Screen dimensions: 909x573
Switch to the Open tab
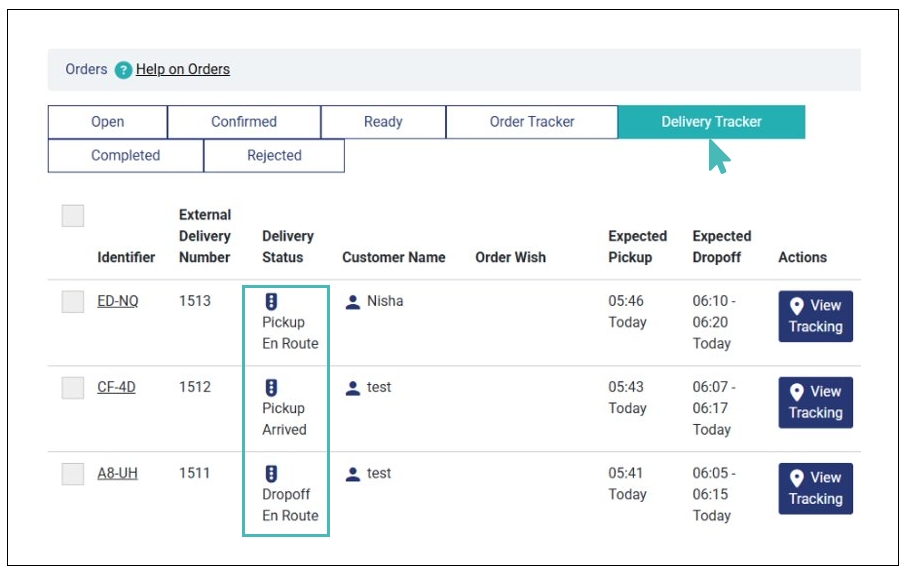pyautogui.click(x=107, y=122)
